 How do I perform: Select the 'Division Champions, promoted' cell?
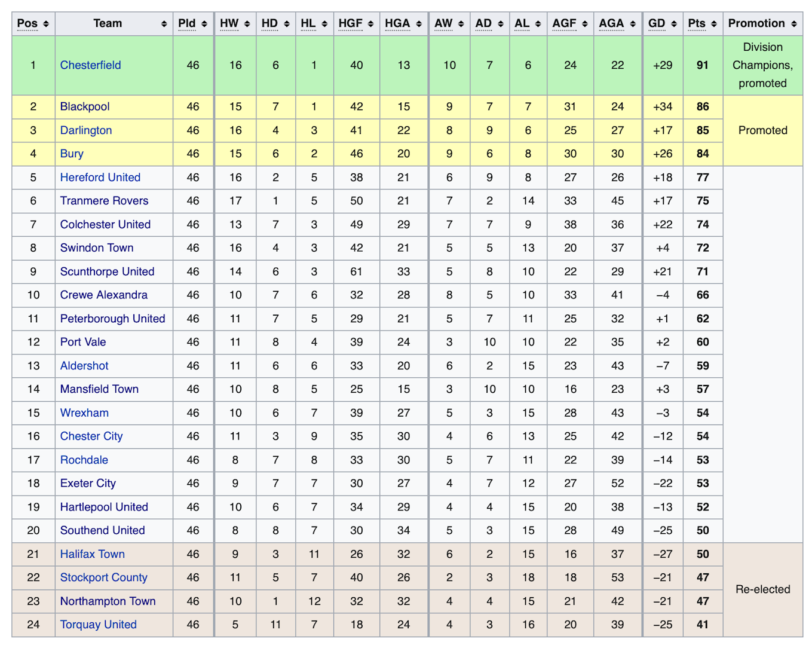763,65
